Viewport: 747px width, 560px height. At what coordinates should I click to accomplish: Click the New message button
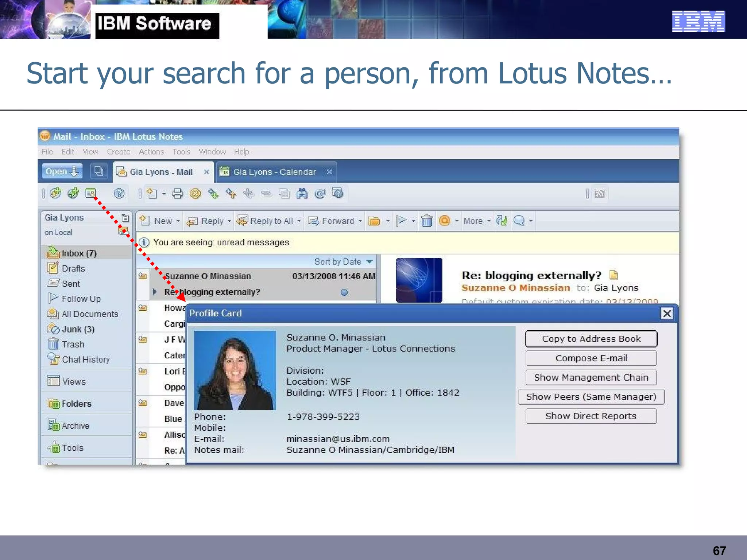(x=156, y=221)
